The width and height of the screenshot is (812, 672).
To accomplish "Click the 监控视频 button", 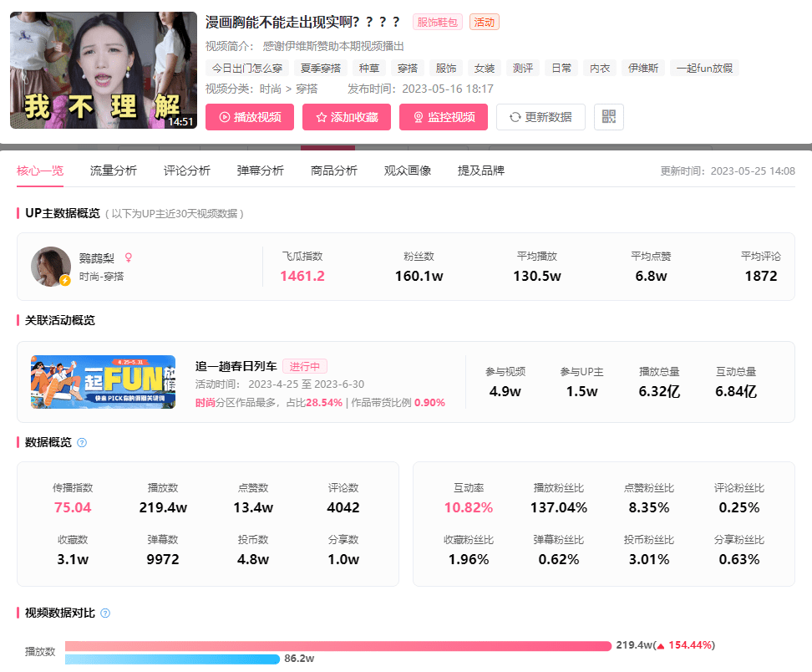I will [x=444, y=117].
